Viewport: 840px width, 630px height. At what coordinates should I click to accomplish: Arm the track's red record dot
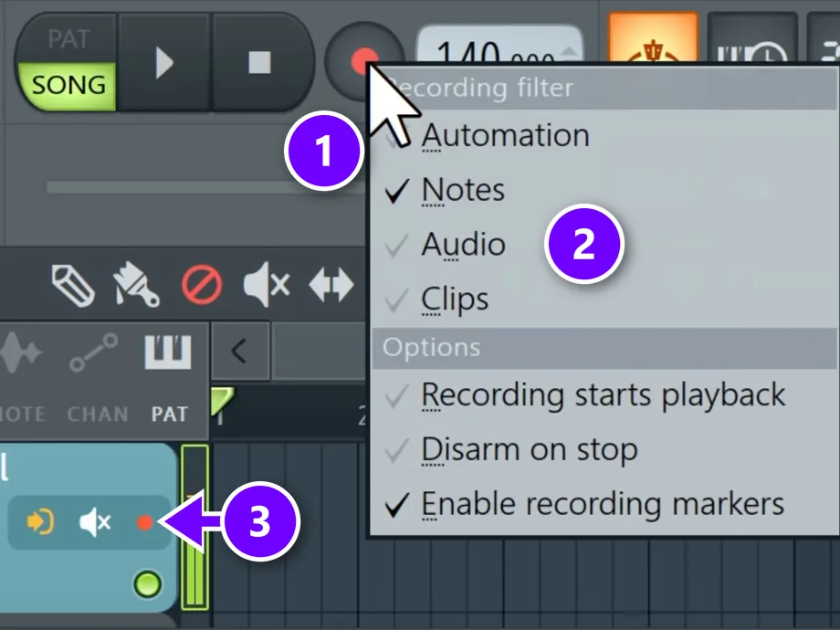tap(144, 522)
